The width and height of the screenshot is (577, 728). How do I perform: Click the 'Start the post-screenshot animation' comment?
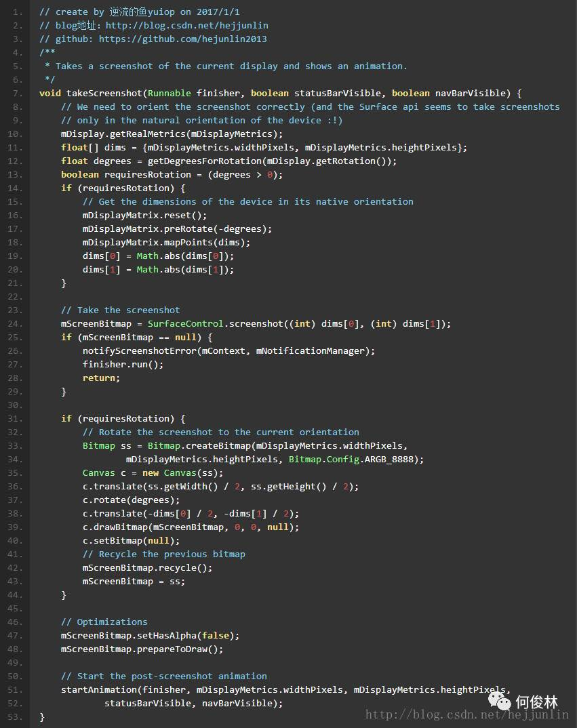(x=163, y=676)
